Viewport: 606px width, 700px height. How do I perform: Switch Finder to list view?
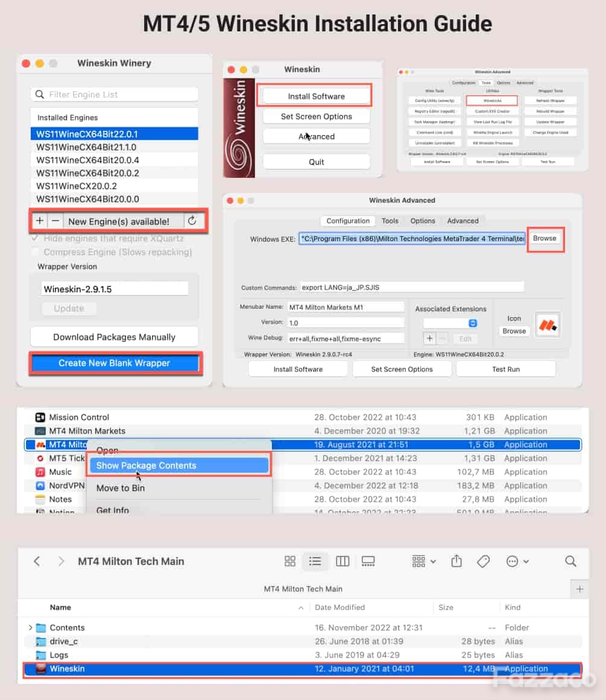click(315, 561)
